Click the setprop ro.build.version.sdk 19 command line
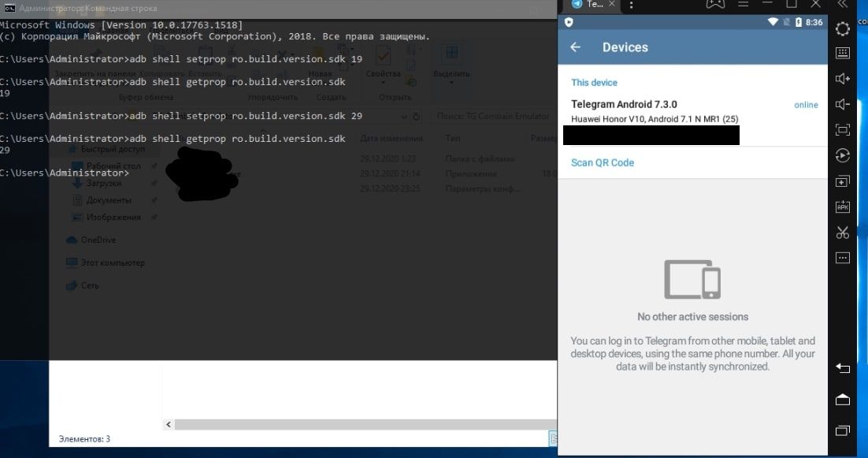The width and height of the screenshot is (868, 458). (181, 58)
